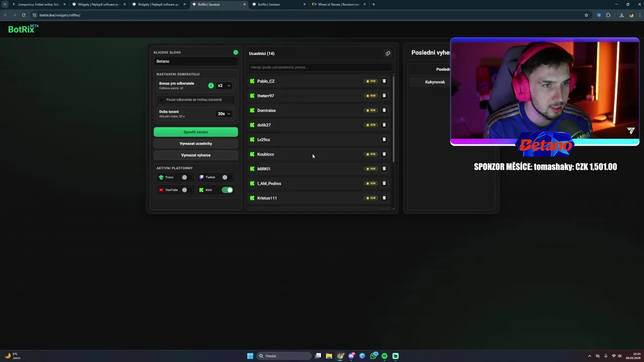The width and height of the screenshot is (644, 362).
Task: Bookmark this page with star icon
Action: pos(586,15)
